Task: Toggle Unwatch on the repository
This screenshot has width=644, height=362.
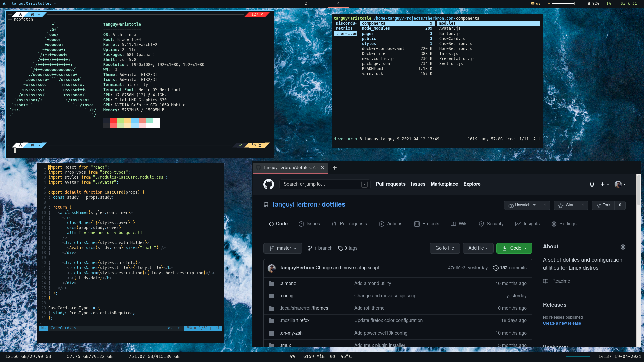Action: point(522,205)
